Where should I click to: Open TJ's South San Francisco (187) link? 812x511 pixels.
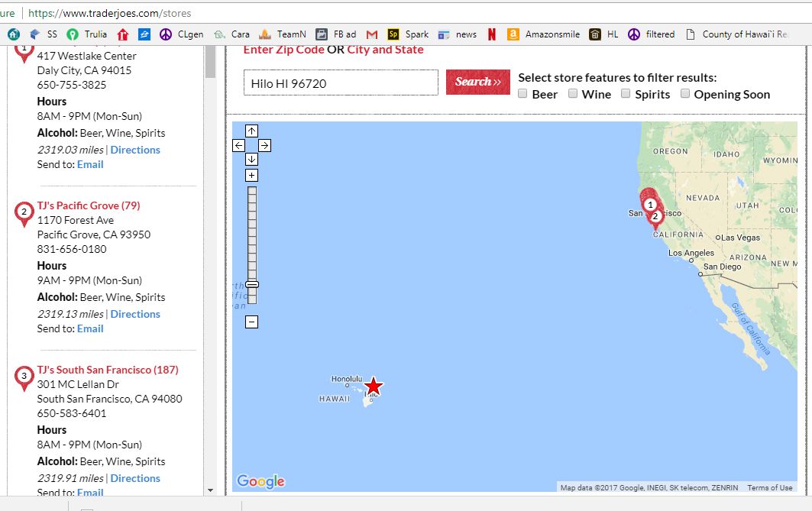(x=108, y=370)
